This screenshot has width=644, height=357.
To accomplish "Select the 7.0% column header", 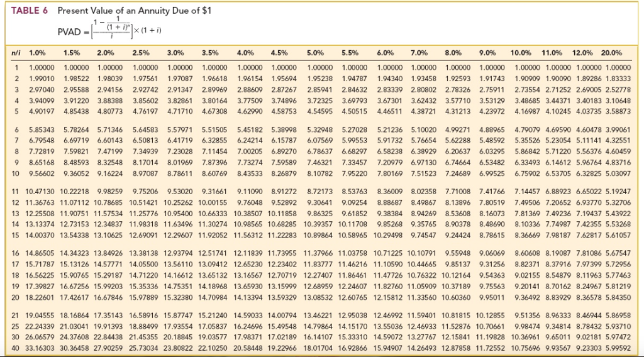I will 419,53.
